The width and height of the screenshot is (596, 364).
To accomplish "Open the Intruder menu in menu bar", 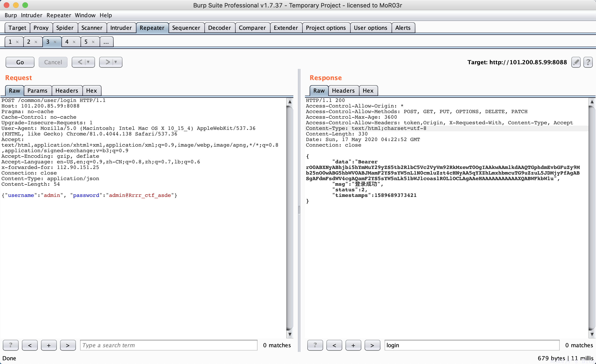I will 32,15.
